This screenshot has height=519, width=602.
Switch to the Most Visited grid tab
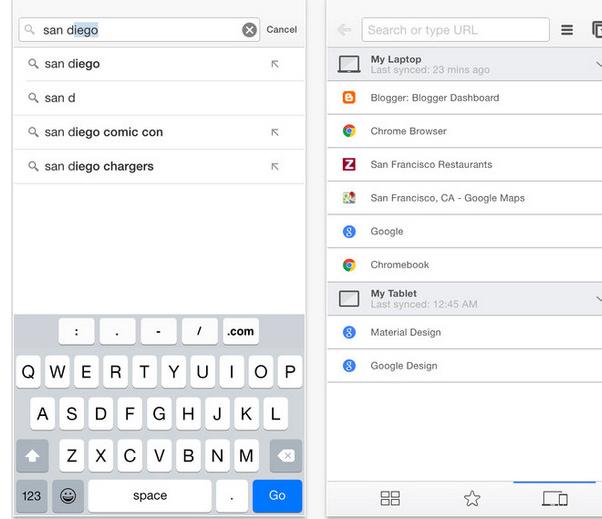(x=390, y=498)
